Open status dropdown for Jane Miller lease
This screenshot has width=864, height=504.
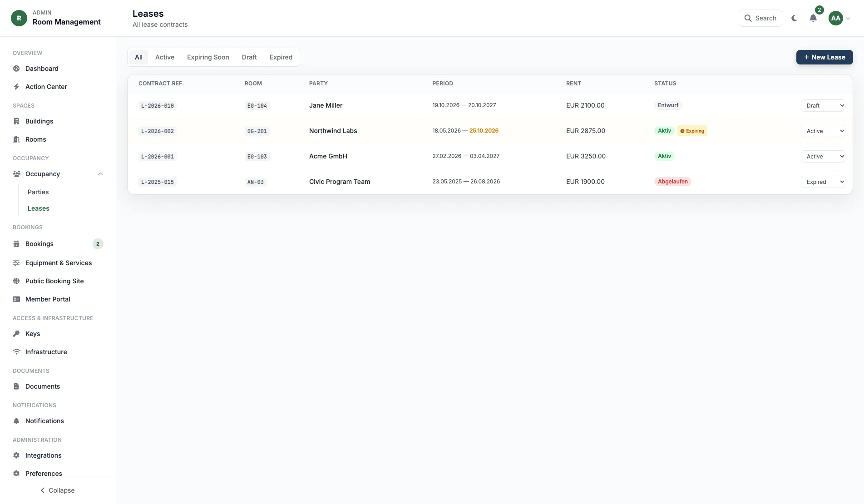tap(823, 105)
